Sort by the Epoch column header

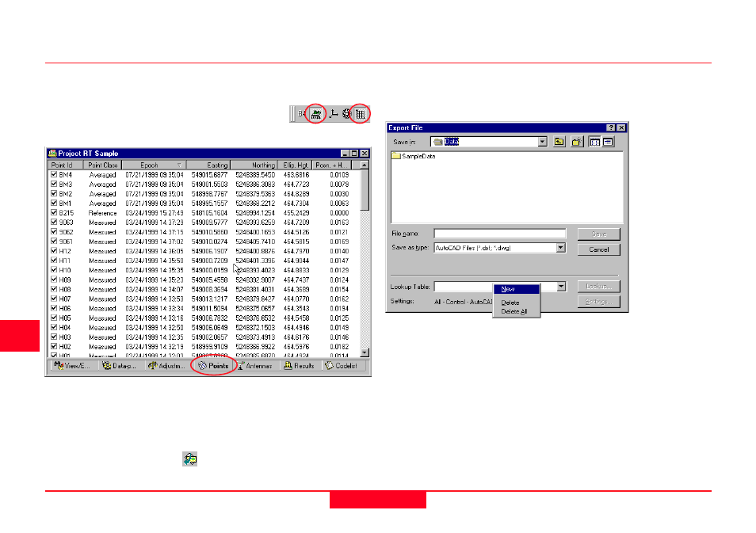[154, 165]
